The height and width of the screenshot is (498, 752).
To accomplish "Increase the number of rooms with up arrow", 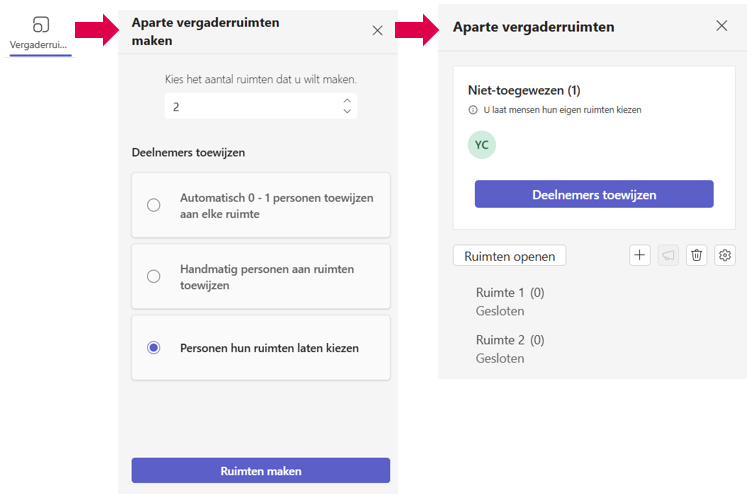I will 347,100.
